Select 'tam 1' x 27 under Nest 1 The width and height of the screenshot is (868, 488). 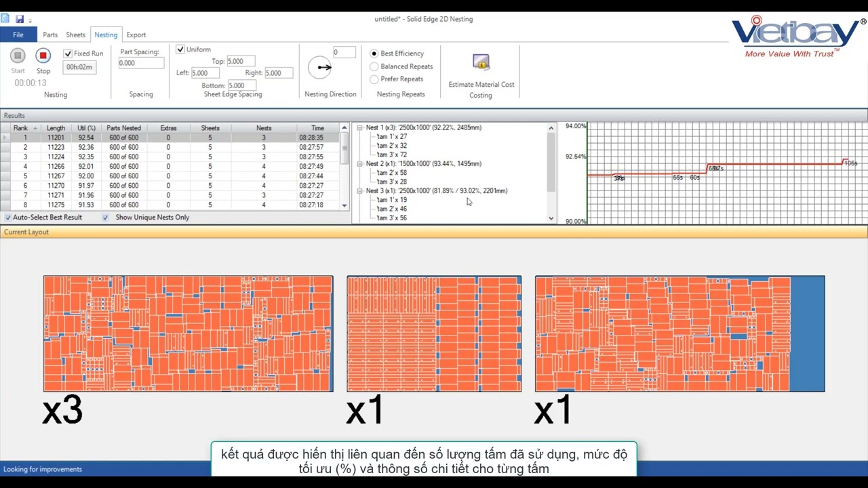click(392, 136)
